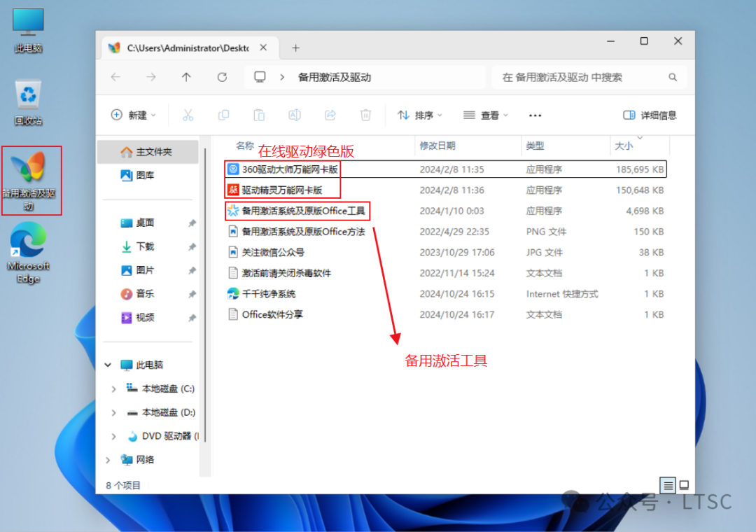Sort by 大小 column header

click(x=624, y=146)
